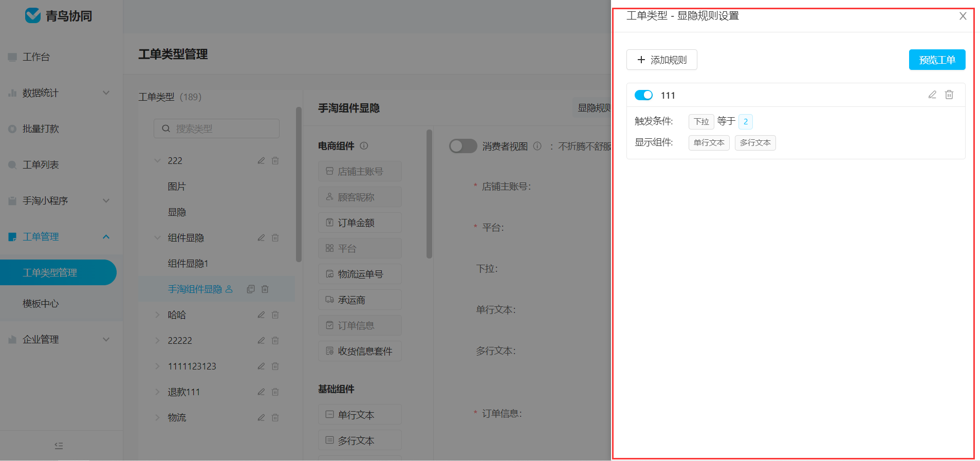The height and width of the screenshot is (461, 980).
Task: Add the 收货信息套件 component
Action: [360, 351]
